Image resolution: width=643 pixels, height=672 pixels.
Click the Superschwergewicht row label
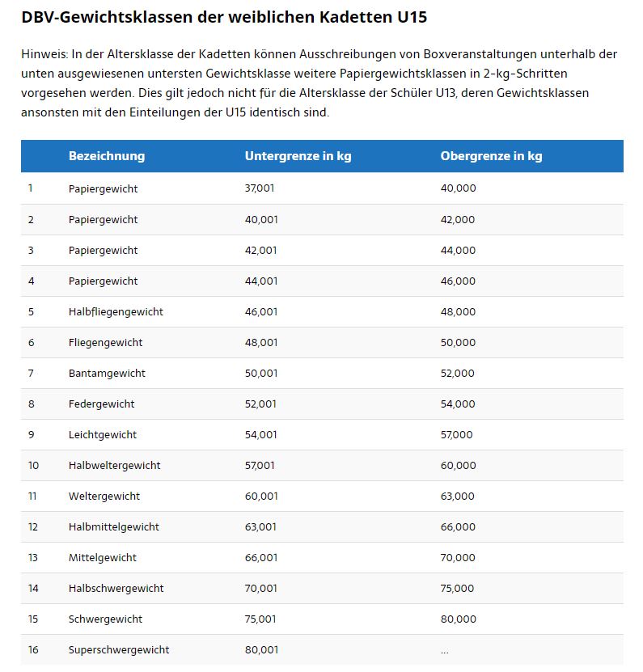click(119, 649)
